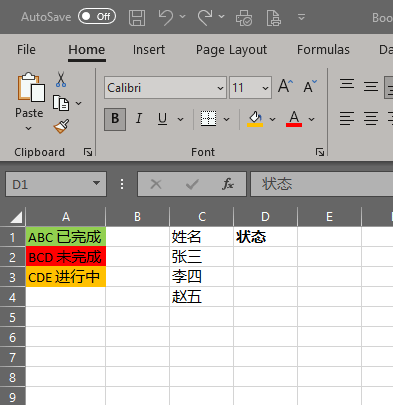The image size is (393, 405).
Task: Click the Redo arrow icon
Action: 205,17
